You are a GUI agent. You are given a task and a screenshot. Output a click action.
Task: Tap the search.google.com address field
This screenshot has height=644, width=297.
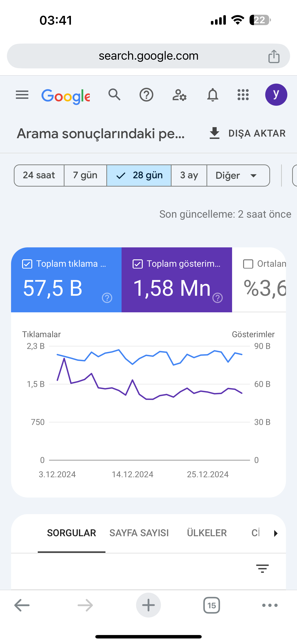[148, 56]
